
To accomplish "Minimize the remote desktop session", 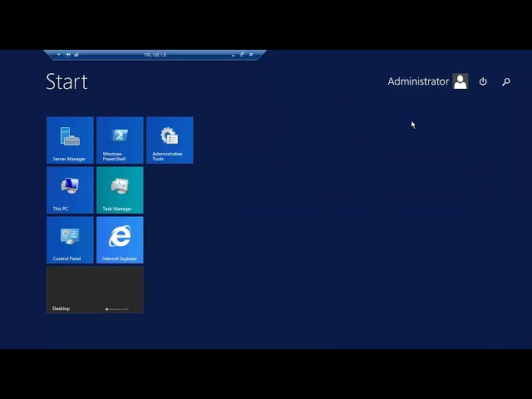I will [233, 55].
